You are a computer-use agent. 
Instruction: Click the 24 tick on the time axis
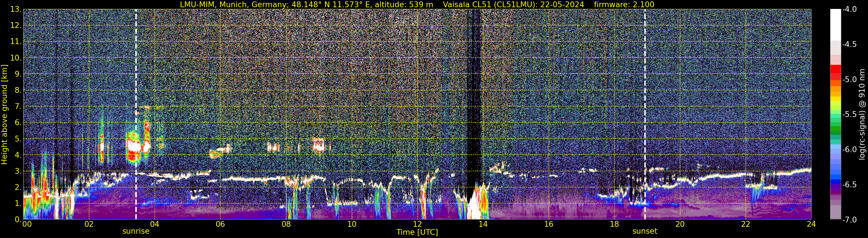tap(811, 224)
